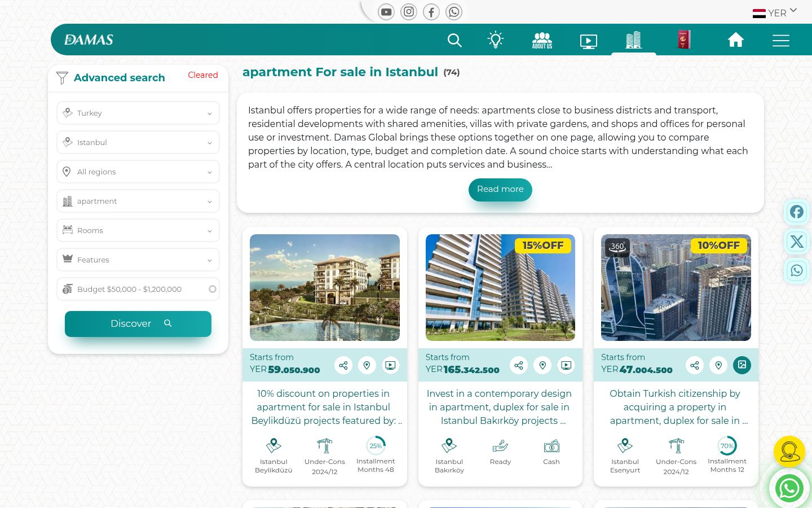Expand the Rooms dropdown

(138, 230)
